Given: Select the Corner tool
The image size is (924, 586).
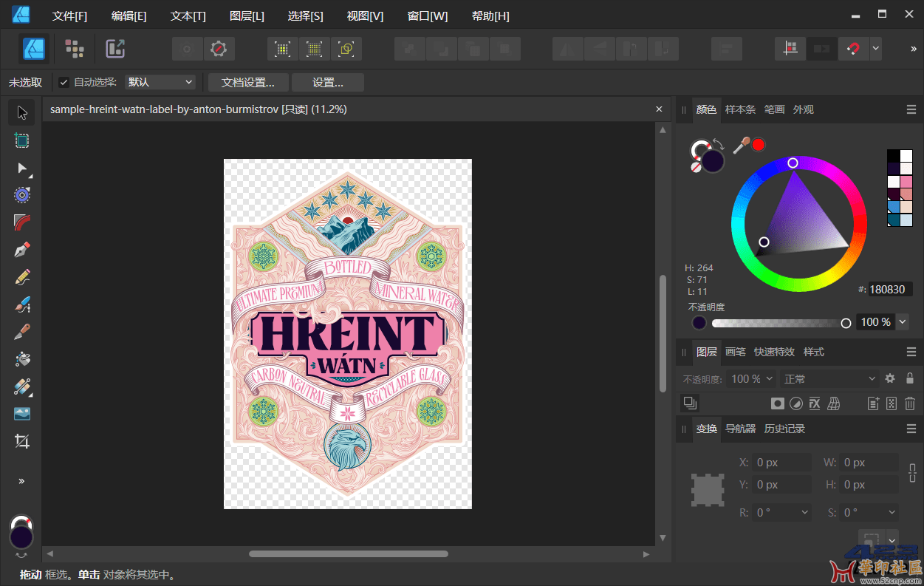Looking at the screenshot, I should click(x=22, y=222).
